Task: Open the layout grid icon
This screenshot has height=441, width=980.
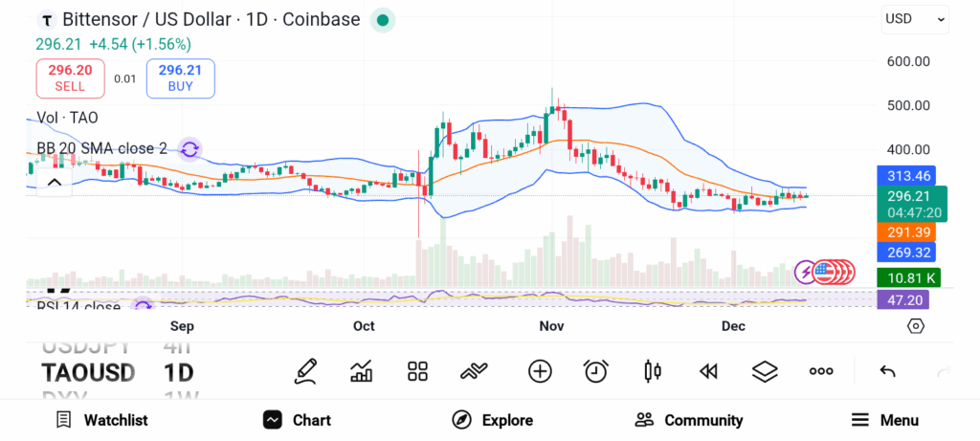Action: pyautogui.click(x=417, y=371)
